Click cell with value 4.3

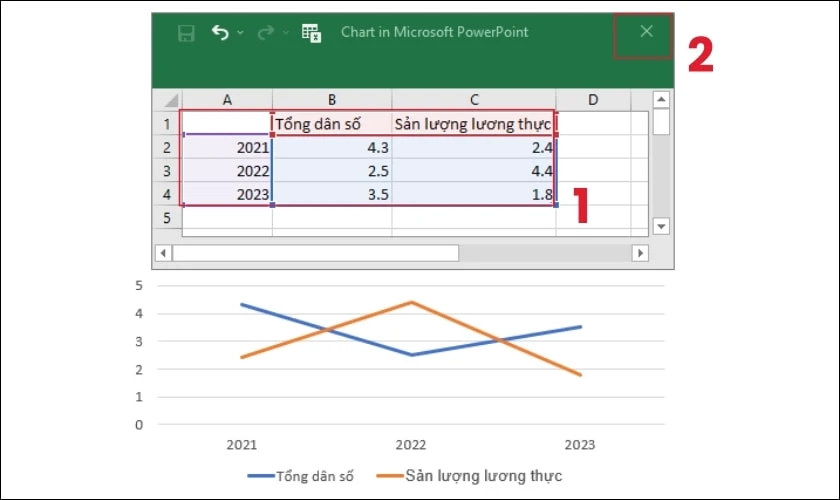pyautogui.click(x=332, y=147)
